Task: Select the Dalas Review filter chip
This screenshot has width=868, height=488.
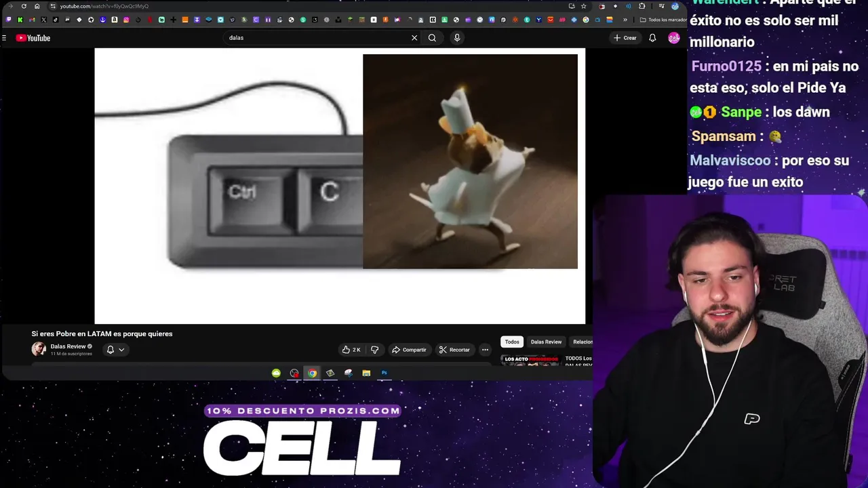Action: click(x=546, y=342)
